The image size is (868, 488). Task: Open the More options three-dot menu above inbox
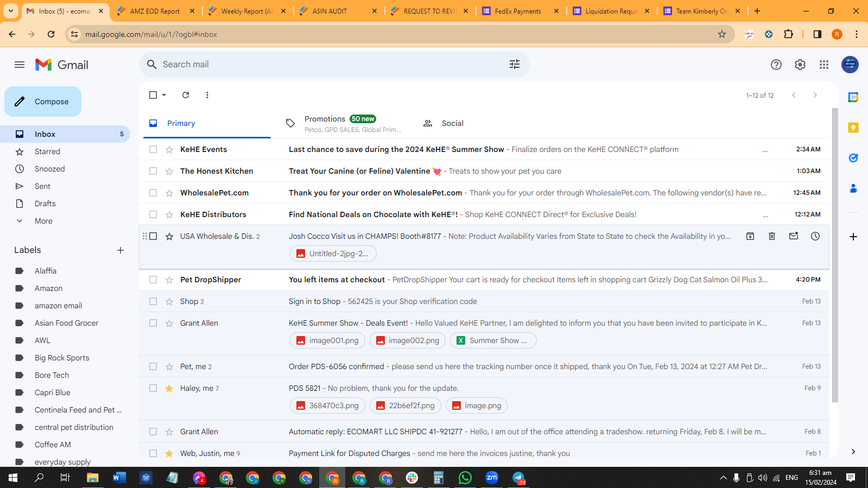coord(207,95)
